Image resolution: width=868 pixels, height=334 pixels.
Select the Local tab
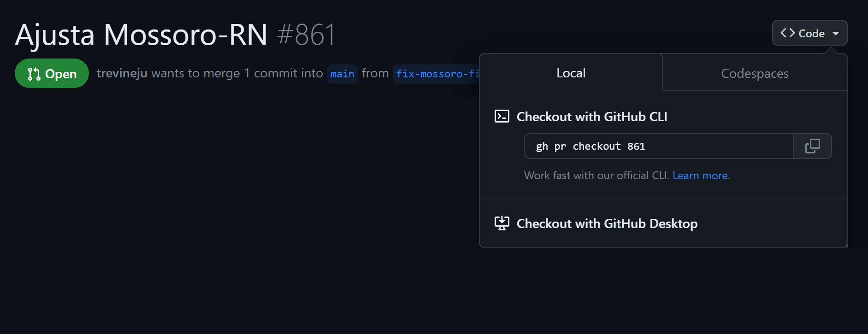click(x=571, y=73)
